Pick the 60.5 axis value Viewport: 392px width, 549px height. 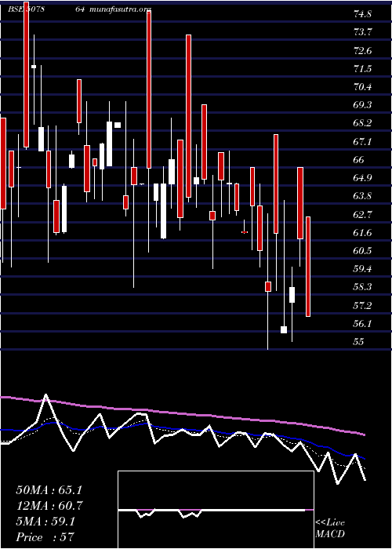[x=362, y=251]
